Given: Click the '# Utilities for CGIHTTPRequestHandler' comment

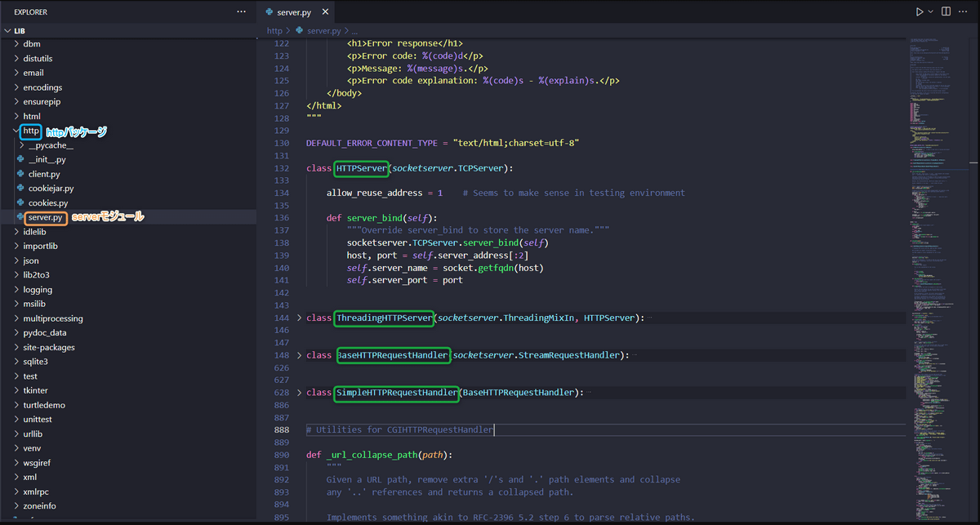Looking at the screenshot, I should [x=400, y=429].
